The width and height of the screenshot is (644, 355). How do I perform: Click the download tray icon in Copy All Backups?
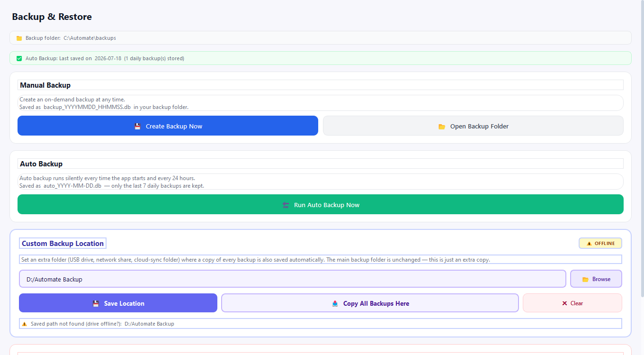(x=335, y=303)
